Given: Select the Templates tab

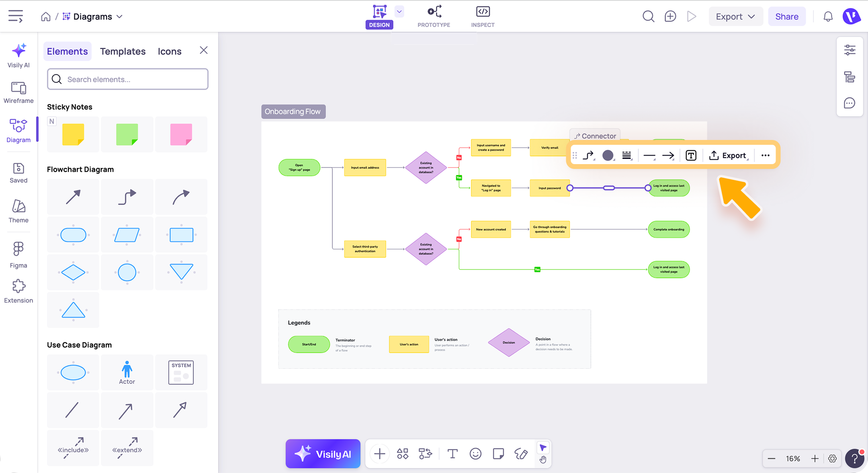Looking at the screenshot, I should [x=123, y=51].
